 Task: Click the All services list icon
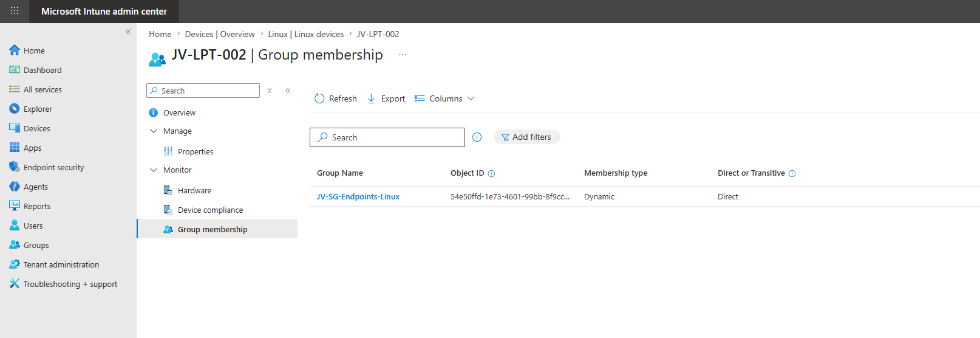coord(15,89)
